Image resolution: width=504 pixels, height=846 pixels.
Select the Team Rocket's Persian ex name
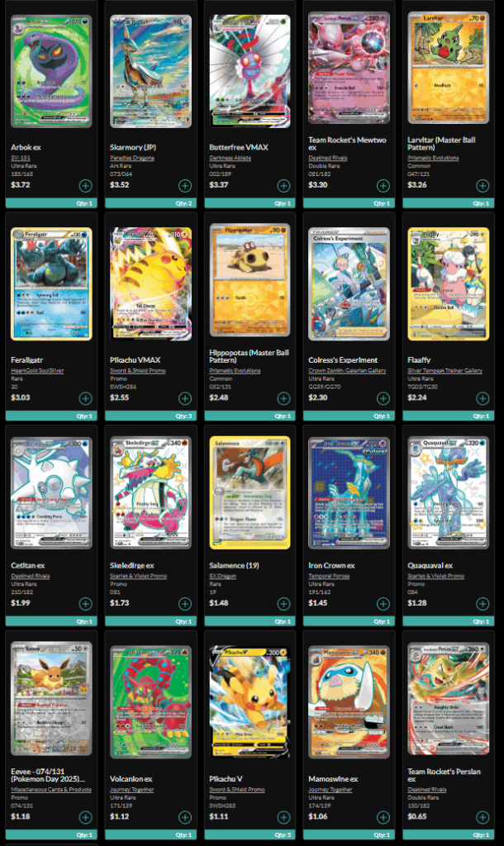click(444, 775)
